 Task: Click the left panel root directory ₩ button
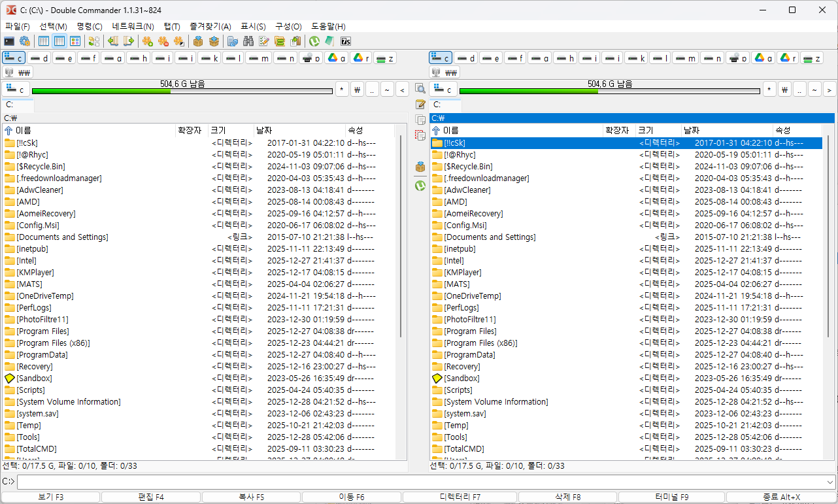(x=358, y=90)
